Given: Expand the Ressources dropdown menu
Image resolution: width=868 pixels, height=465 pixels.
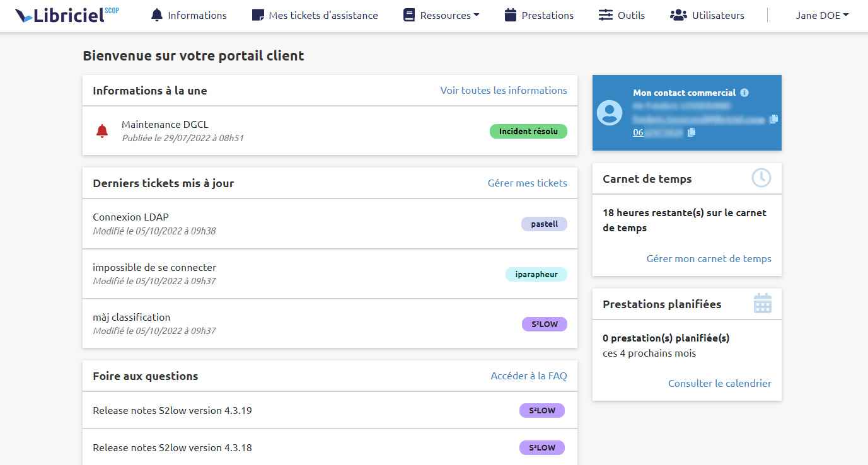Looking at the screenshot, I should (x=441, y=15).
